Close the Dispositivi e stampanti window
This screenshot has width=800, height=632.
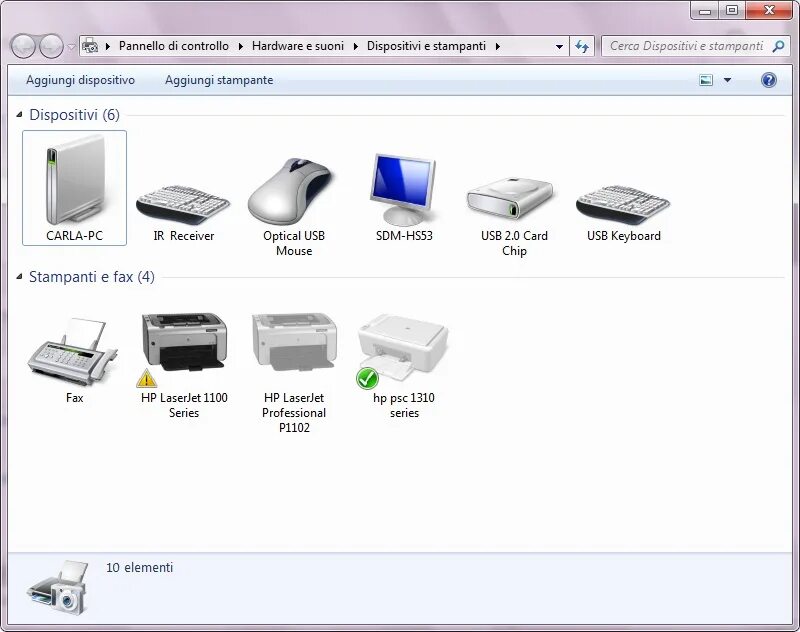(769, 10)
